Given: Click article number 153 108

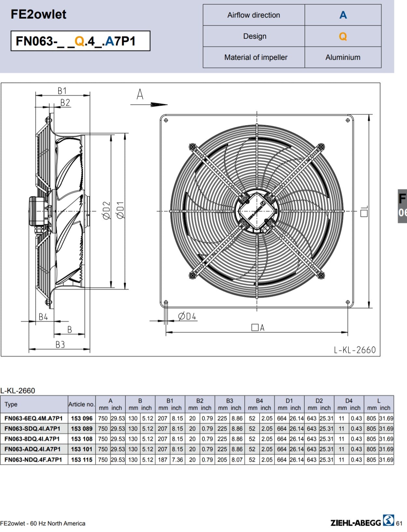Looking at the screenshot, I should tap(82, 439).
